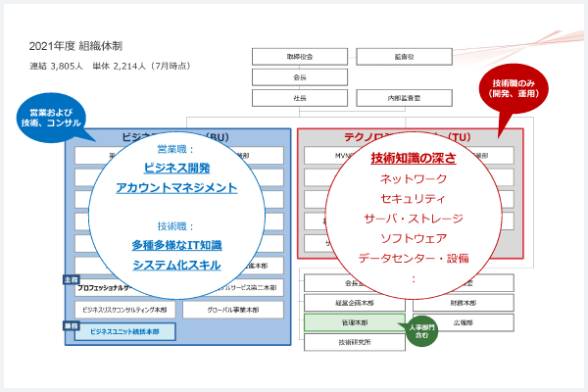
Task: Click the システム化スキル underlined text
Action: (x=176, y=265)
